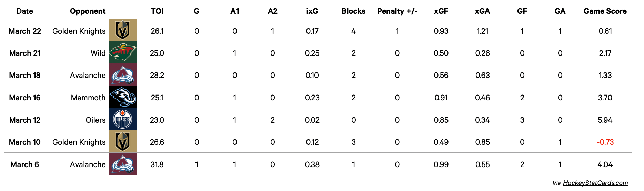Click the TOI column header
This screenshot has width=644, height=191.
pyautogui.click(x=157, y=11)
